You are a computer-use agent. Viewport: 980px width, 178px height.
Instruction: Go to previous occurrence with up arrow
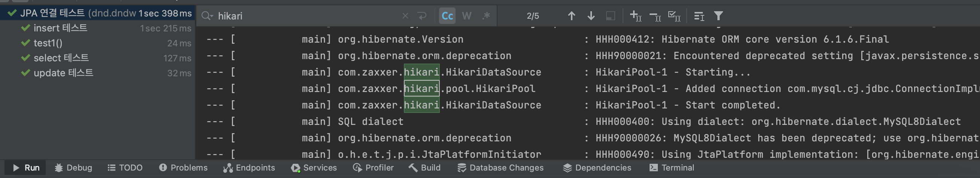pos(571,16)
